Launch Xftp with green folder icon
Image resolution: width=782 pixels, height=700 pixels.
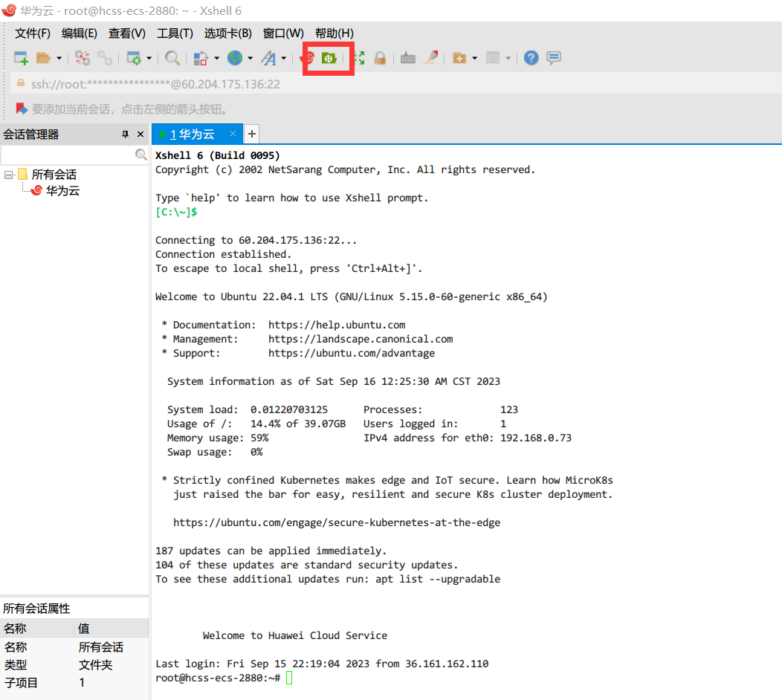[x=329, y=58]
